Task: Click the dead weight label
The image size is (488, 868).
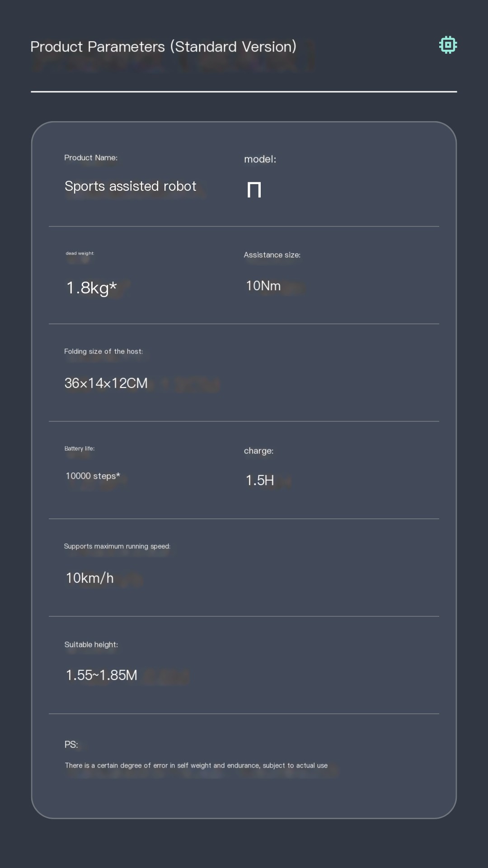Action: point(80,253)
